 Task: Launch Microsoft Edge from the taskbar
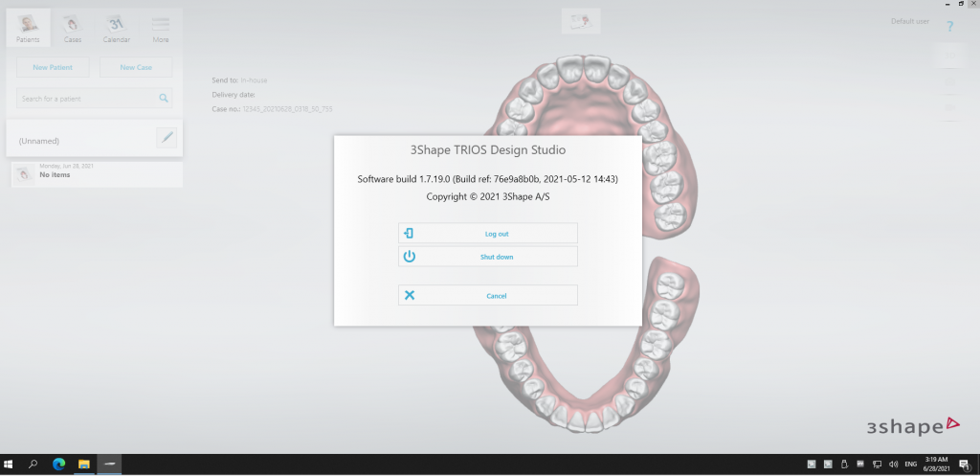tap(58, 465)
